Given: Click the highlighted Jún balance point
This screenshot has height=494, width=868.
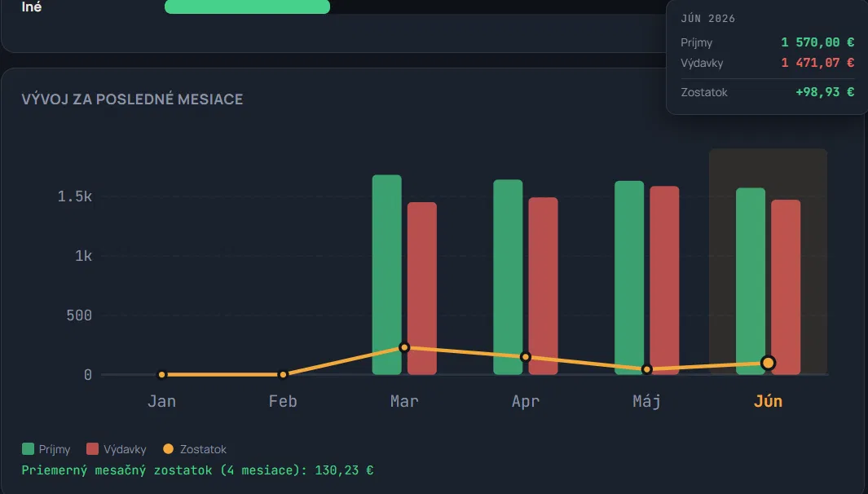Looking at the screenshot, I should [x=768, y=364].
